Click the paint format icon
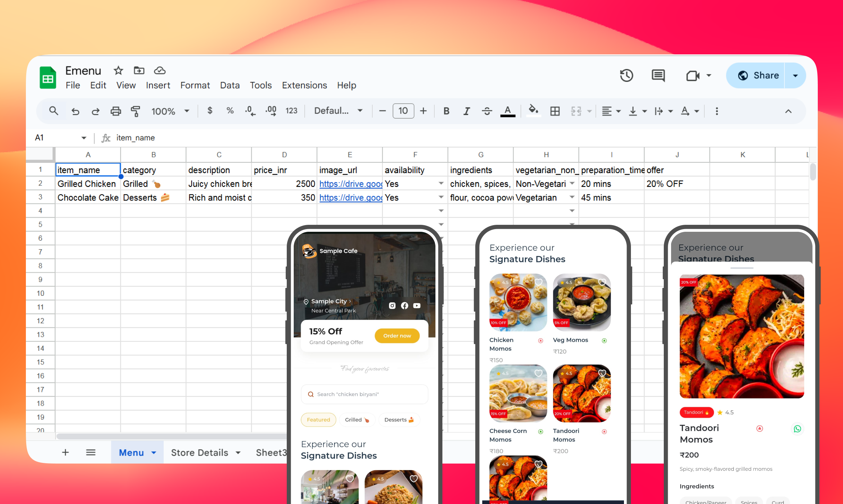 click(x=136, y=111)
